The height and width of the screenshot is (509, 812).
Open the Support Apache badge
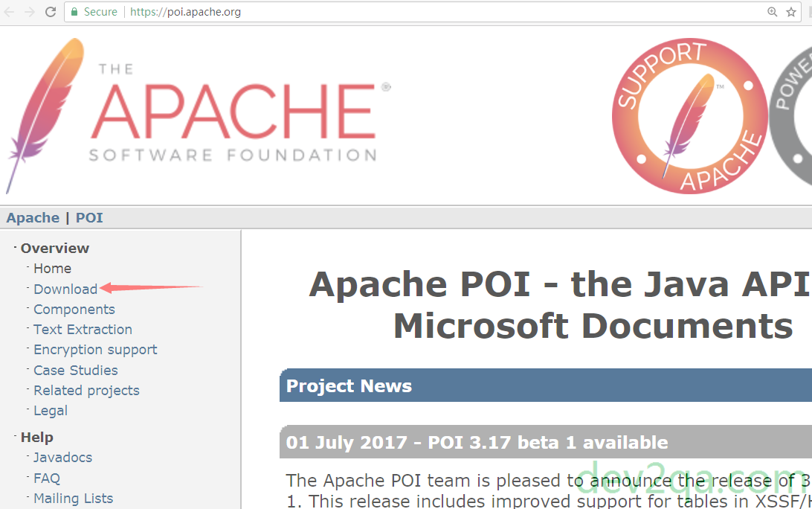[690, 115]
